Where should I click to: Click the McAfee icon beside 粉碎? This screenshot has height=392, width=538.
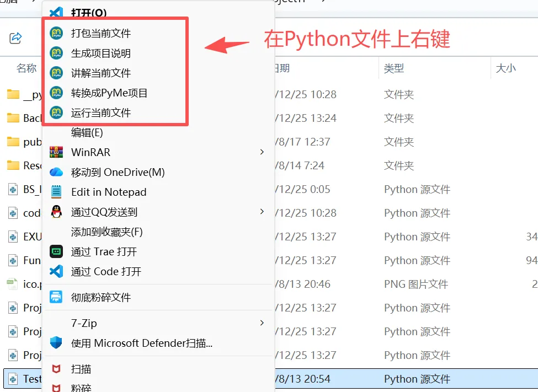coord(56,388)
